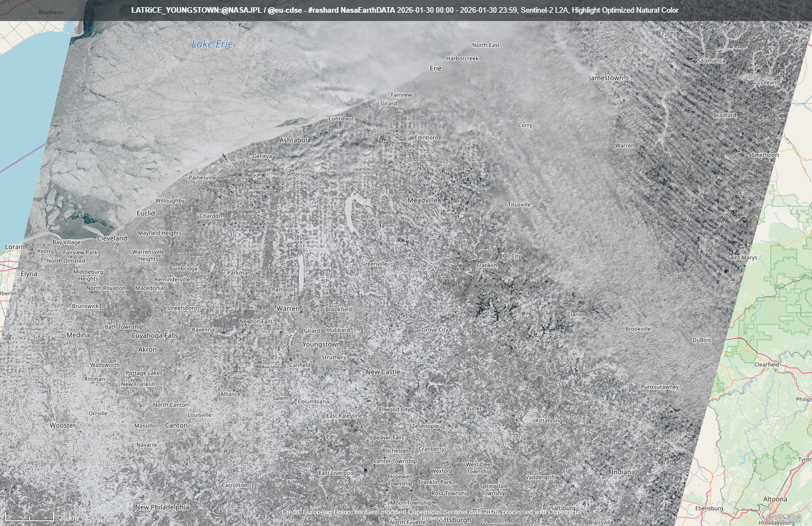Click the Altoona city label
Image resolution: width=812 pixels, height=526 pixels.
pyautogui.click(x=775, y=499)
